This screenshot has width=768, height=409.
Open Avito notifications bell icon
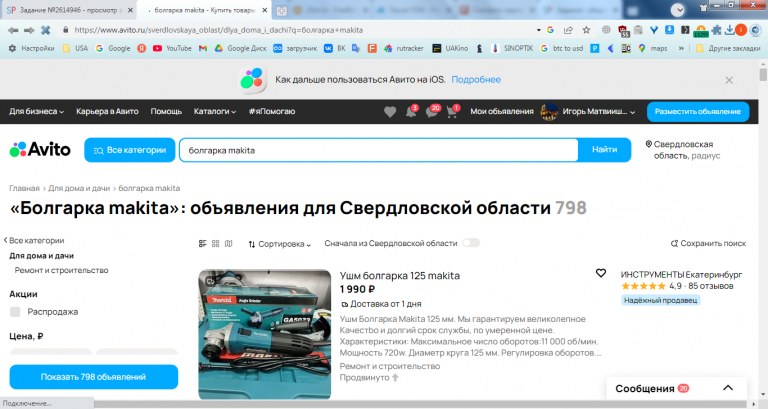click(411, 112)
